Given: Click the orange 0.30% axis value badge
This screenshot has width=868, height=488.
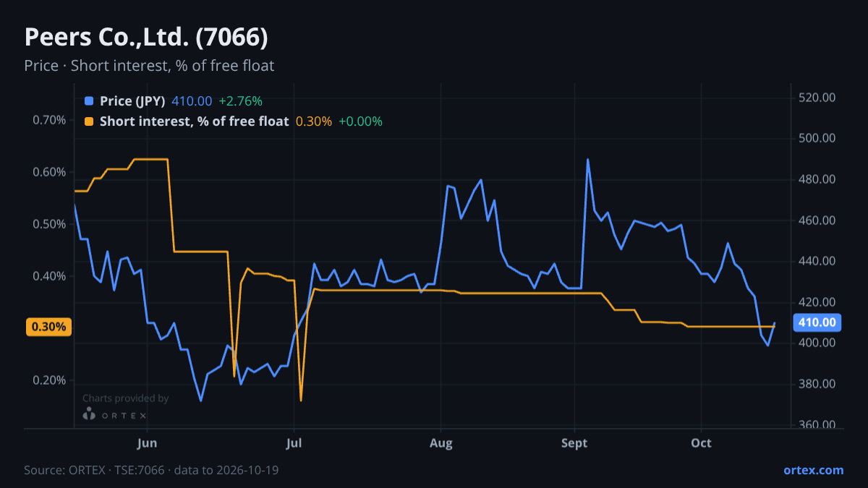Looking at the screenshot, I should [49, 327].
